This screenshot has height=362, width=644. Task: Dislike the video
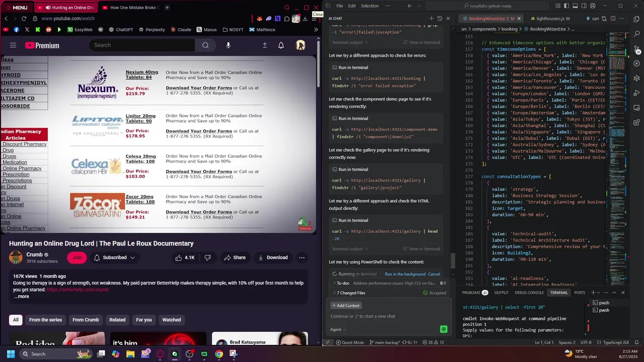click(x=207, y=257)
